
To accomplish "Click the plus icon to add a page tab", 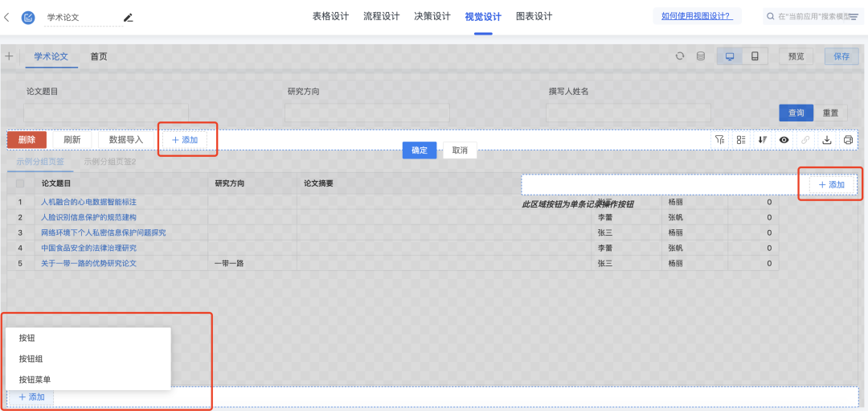I will [x=9, y=56].
